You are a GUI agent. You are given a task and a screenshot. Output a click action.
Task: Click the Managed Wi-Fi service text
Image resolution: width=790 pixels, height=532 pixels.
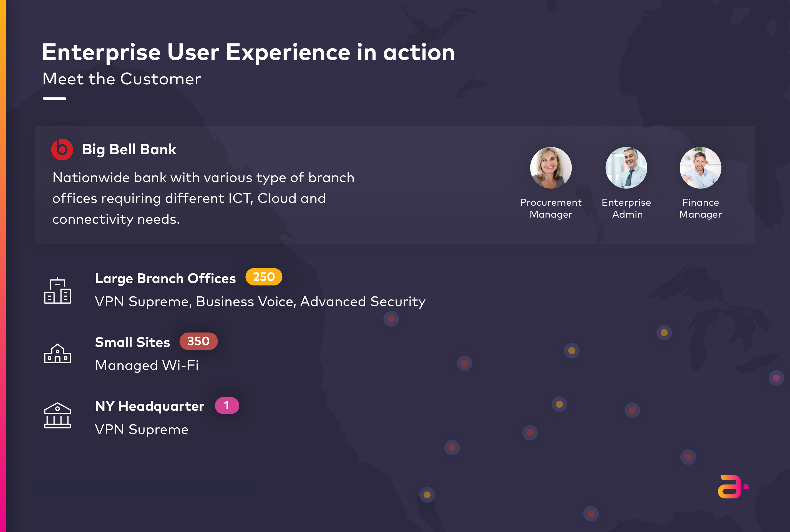[147, 365]
